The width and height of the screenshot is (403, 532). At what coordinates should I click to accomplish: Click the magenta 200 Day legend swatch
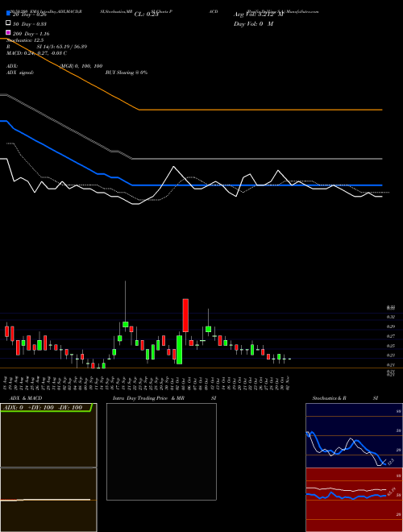8,33
